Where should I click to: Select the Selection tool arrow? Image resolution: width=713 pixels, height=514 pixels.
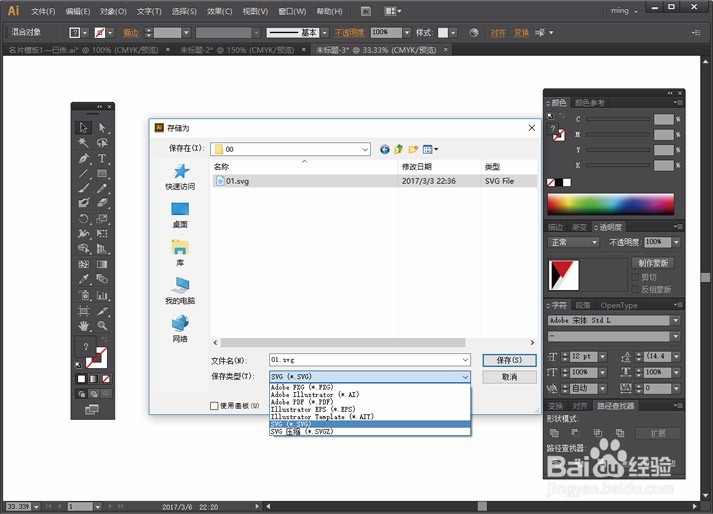pyautogui.click(x=83, y=127)
